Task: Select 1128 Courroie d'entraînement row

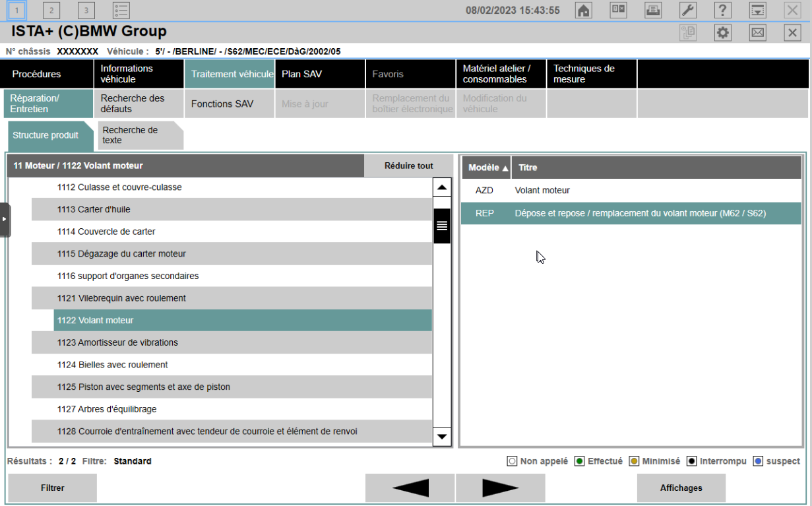Action: [x=232, y=431]
